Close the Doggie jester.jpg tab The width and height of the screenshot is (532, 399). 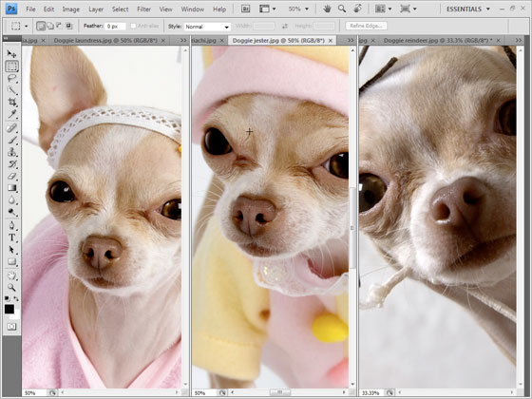pos(332,40)
